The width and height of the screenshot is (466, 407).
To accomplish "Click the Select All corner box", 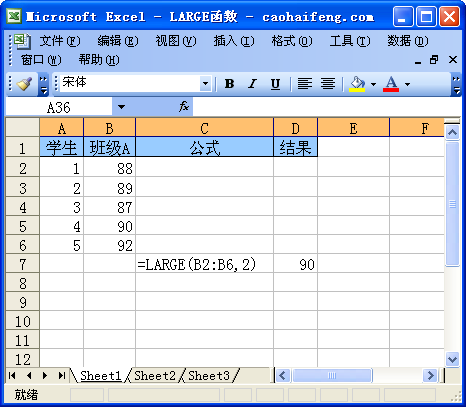I will (x=22, y=127).
